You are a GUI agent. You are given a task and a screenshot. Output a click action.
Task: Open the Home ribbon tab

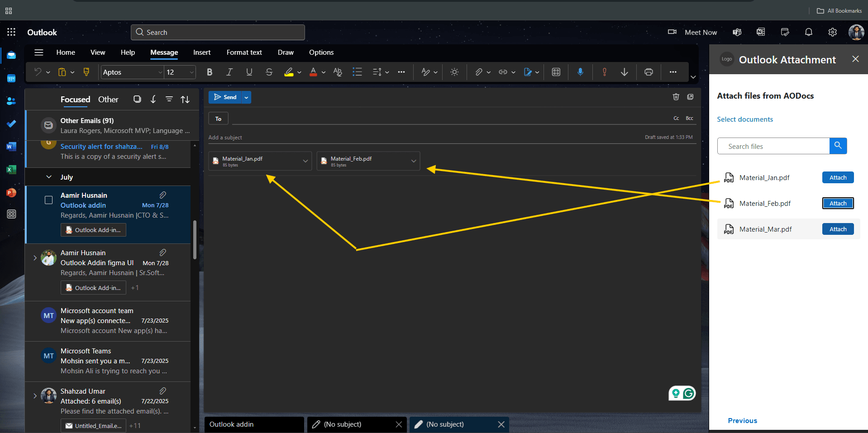point(66,52)
